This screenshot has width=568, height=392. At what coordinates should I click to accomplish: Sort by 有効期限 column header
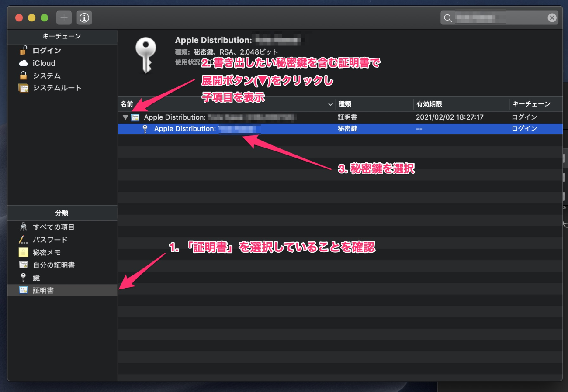point(461,104)
